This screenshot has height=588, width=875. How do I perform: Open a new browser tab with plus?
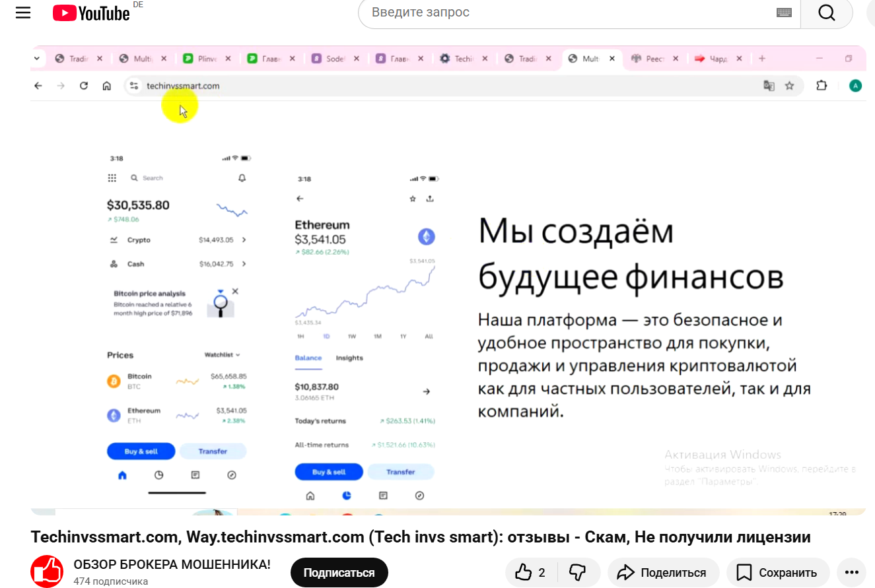(x=762, y=59)
